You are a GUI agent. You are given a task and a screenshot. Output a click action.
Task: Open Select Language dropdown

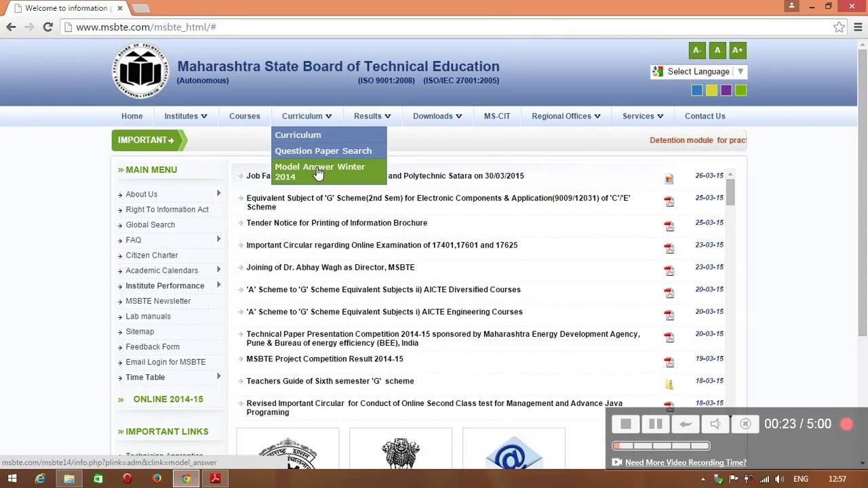[x=698, y=71]
